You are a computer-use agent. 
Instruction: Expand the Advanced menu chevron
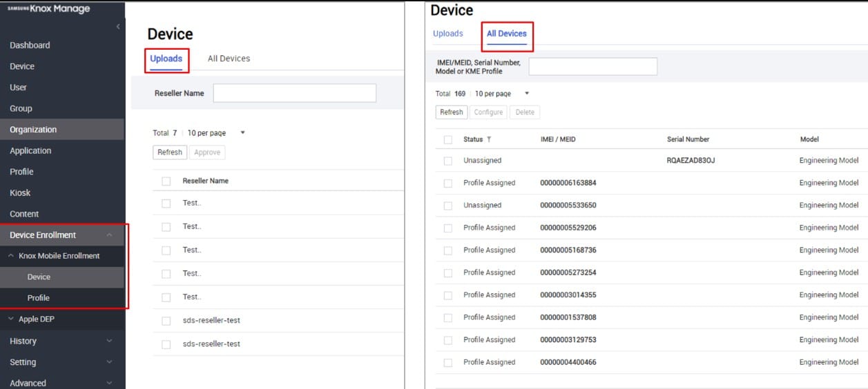(109, 383)
